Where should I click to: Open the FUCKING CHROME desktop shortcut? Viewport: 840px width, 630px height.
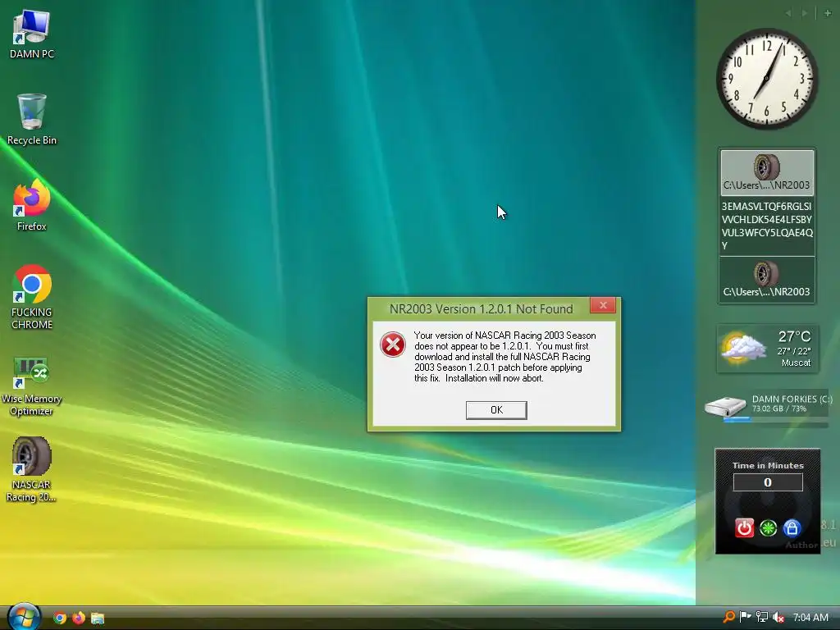pyautogui.click(x=32, y=297)
